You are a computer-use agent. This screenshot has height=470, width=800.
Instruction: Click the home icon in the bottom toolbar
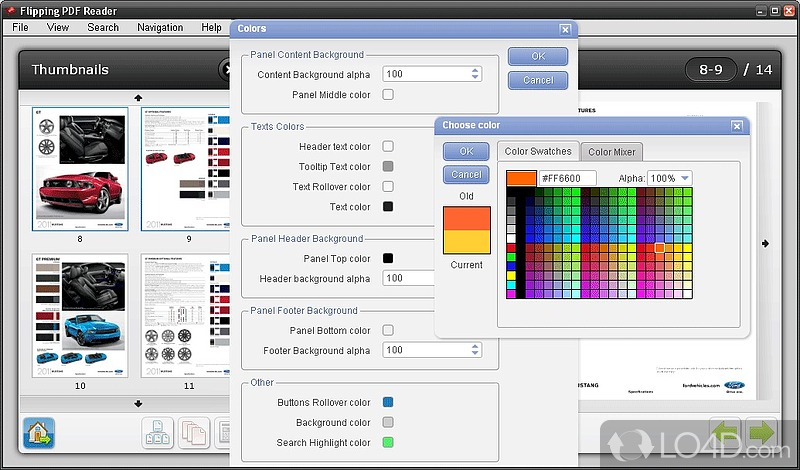point(39,433)
